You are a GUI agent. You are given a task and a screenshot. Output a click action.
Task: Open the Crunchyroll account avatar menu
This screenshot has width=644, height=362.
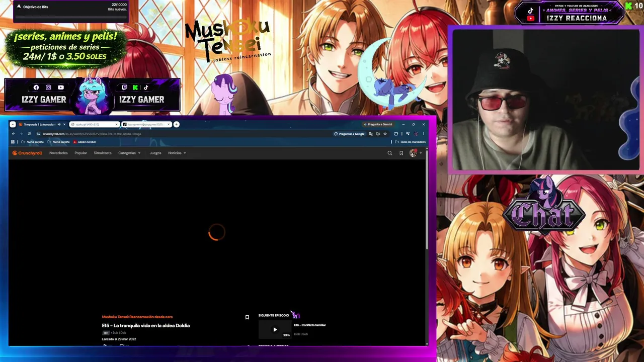[x=413, y=153]
